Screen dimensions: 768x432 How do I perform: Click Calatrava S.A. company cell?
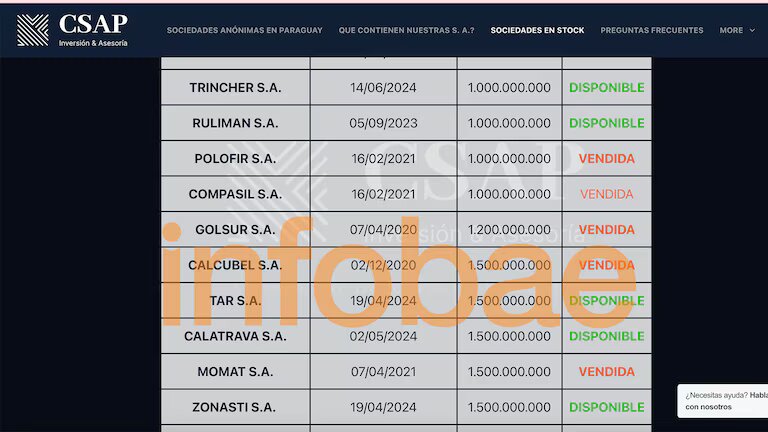pyautogui.click(x=235, y=336)
